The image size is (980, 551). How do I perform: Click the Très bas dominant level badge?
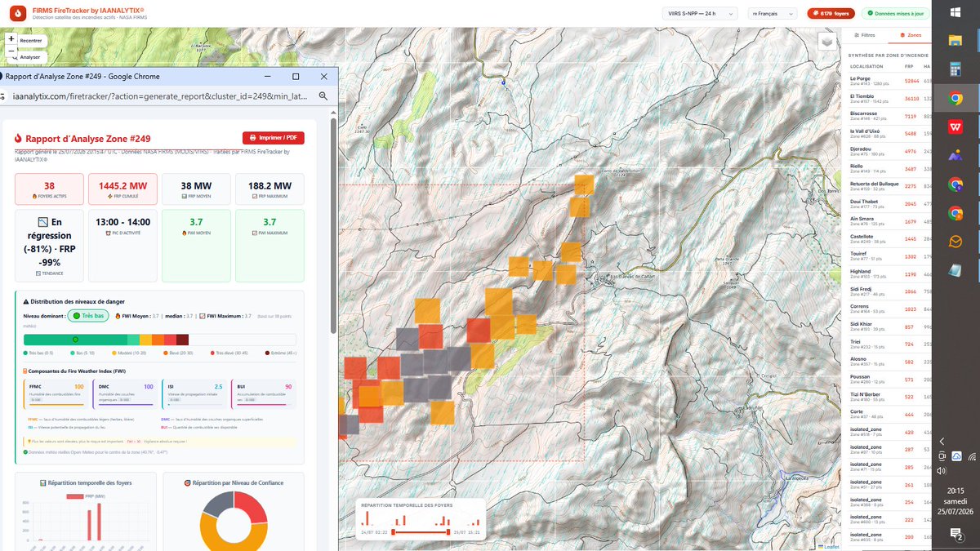(x=87, y=315)
